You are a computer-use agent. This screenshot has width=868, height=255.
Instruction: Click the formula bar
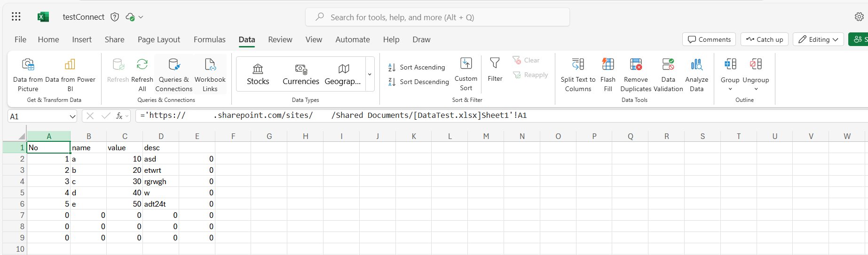(x=501, y=116)
